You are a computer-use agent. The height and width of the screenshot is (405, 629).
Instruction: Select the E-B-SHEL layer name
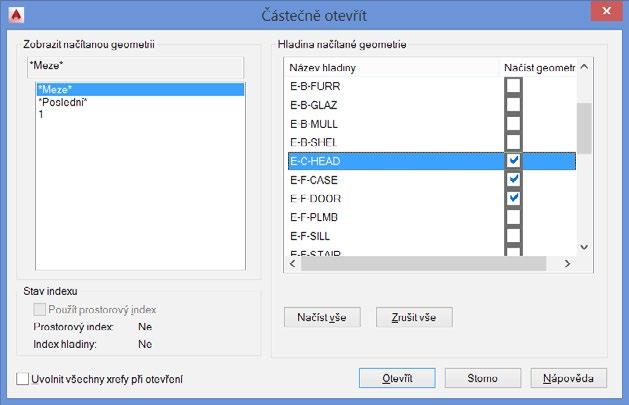pyautogui.click(x=313, y=142)
